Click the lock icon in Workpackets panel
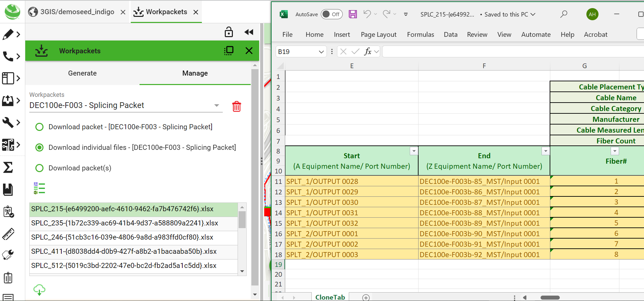The image size is (644, 301). pos(228,32)
